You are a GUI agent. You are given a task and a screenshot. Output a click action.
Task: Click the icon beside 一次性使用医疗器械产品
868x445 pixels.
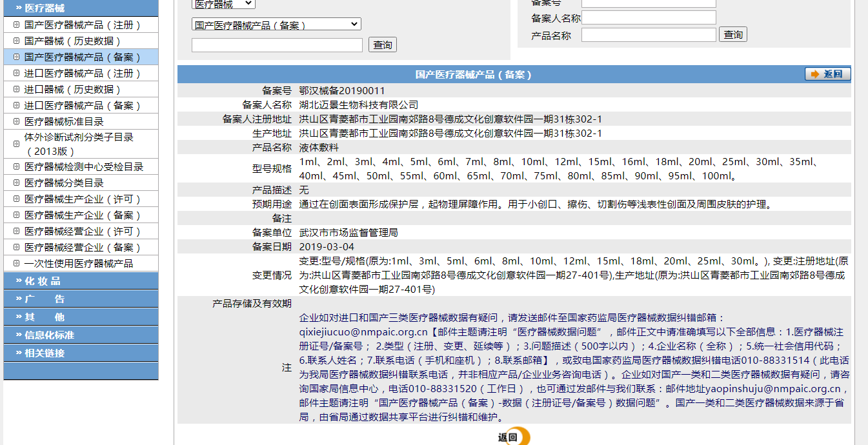tap(15, 264)
